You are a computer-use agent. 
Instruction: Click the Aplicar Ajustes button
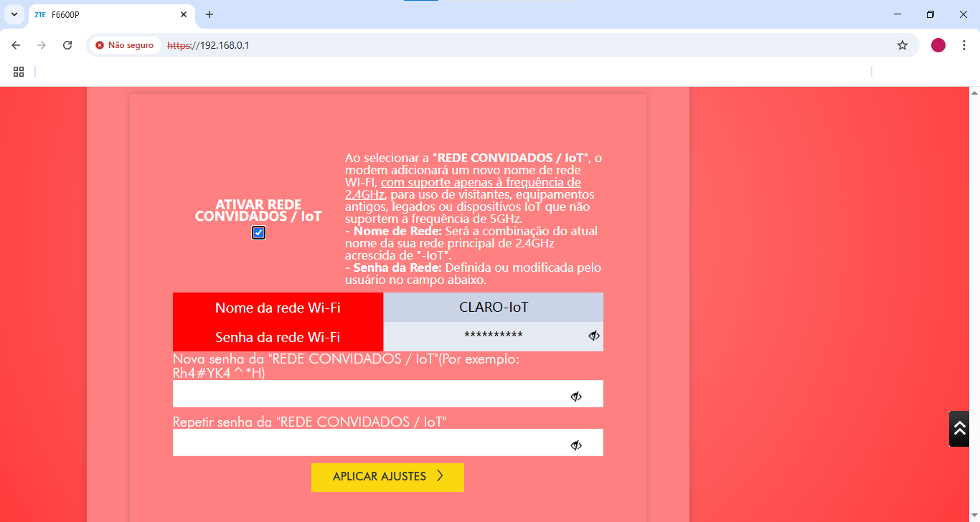(387, 477)
